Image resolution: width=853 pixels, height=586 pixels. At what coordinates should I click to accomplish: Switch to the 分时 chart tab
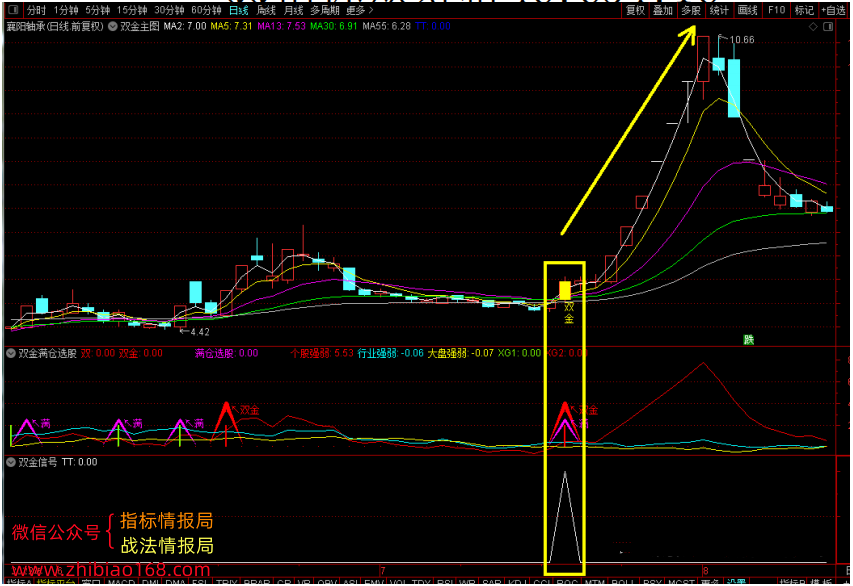coord(36,10)
